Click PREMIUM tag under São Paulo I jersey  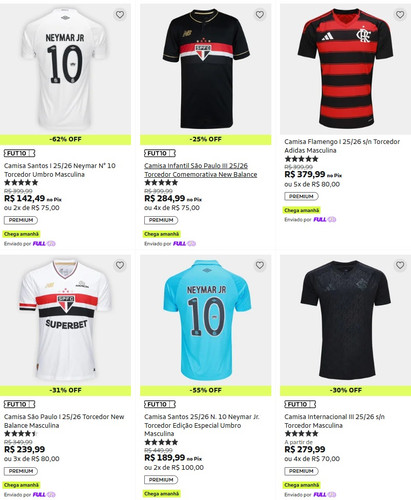click(x=21, y=471)
